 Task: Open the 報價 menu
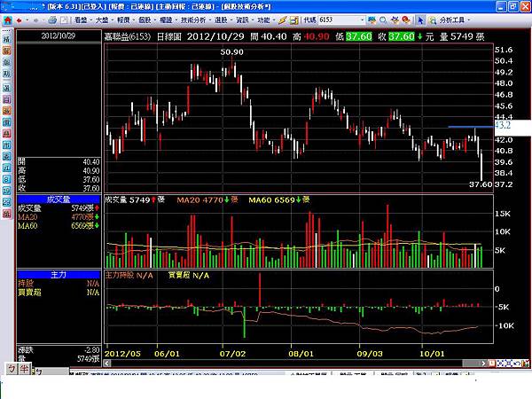(123, 20)
